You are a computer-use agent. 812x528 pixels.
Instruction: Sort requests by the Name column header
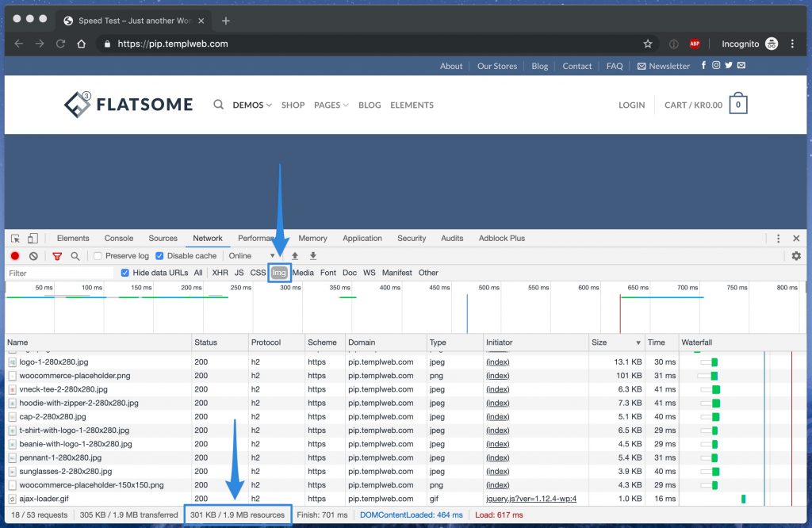click(x=98, y=342)
